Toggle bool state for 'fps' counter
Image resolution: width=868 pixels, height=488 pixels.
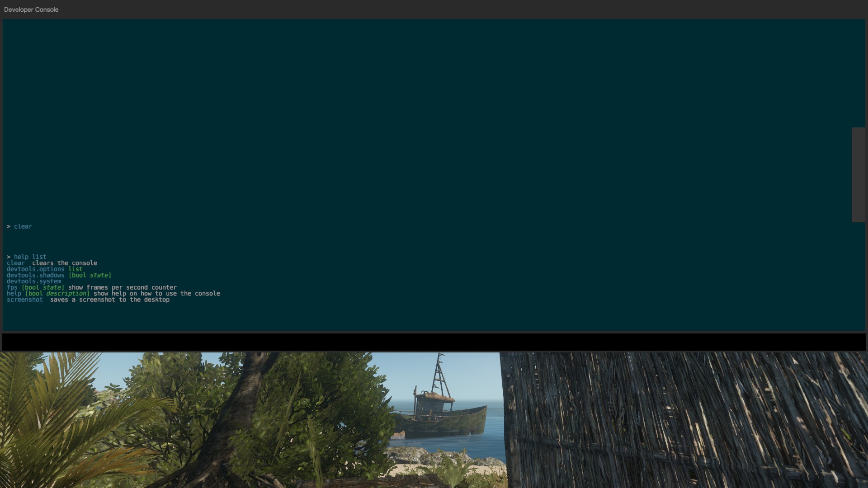42,287
